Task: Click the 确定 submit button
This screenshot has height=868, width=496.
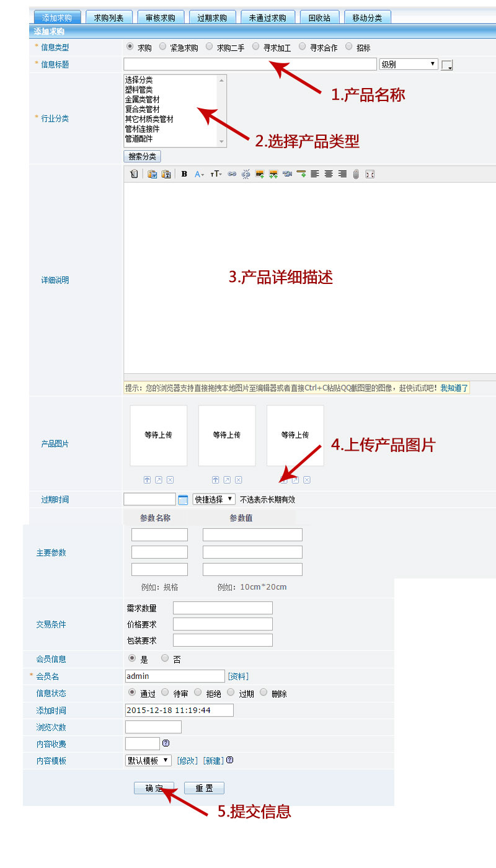Action: pos(155,788)
